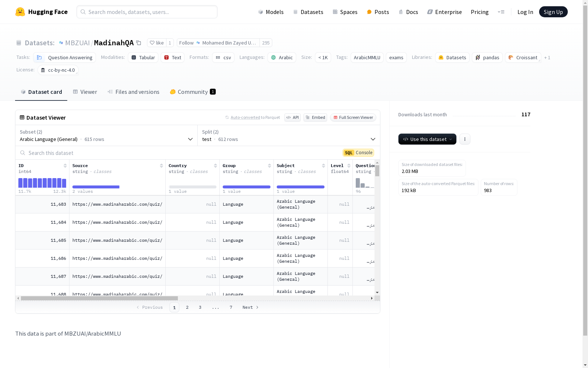Sort the Source column
The width and height of the screenshot is (588, 368).
coord(161,166)
